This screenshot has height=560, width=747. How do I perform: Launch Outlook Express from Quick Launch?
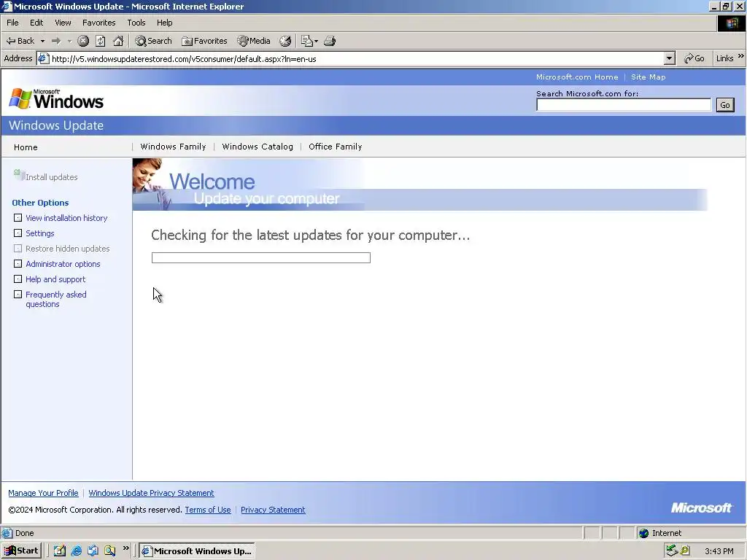(93, 551)
